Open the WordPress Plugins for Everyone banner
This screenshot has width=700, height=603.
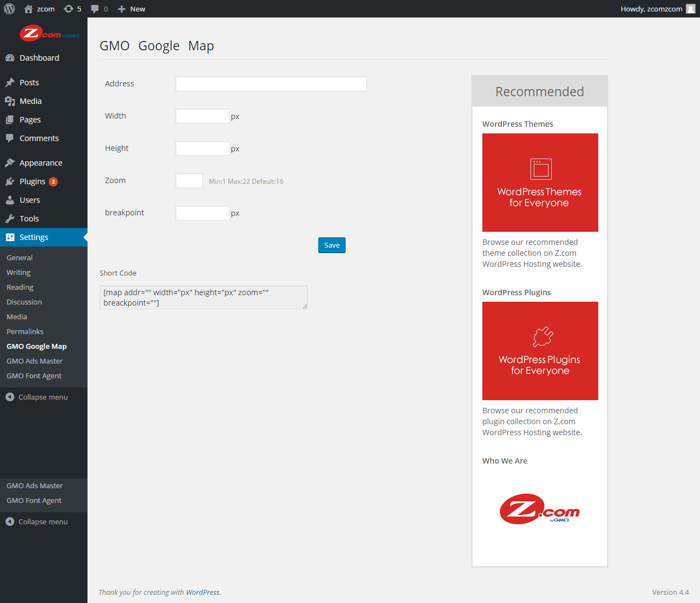click(x=540, y=351)
